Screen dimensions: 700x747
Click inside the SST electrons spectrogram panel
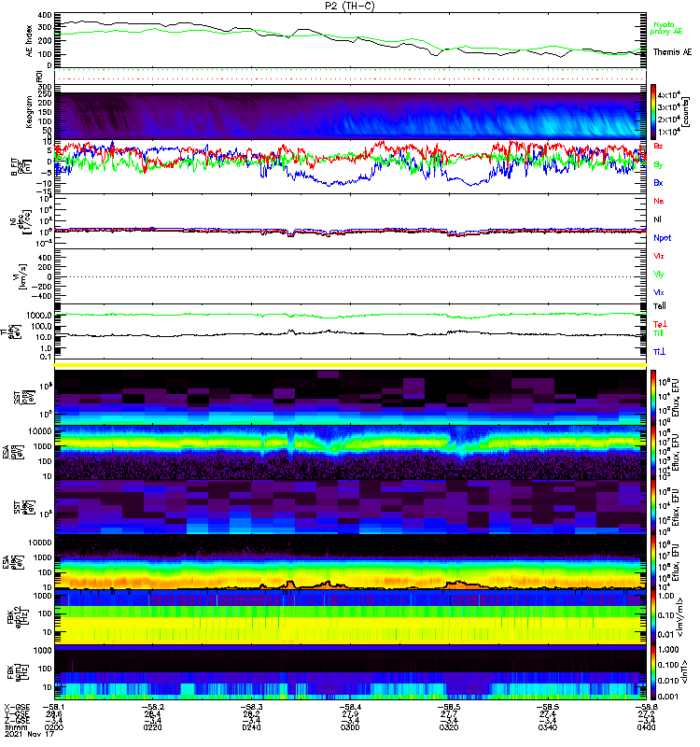click(351, 507)
